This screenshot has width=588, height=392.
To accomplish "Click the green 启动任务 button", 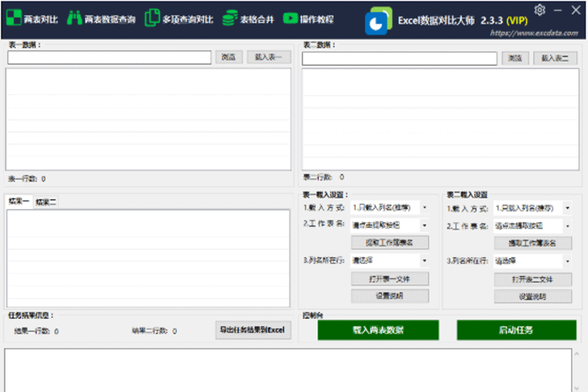I will point(517,330).
